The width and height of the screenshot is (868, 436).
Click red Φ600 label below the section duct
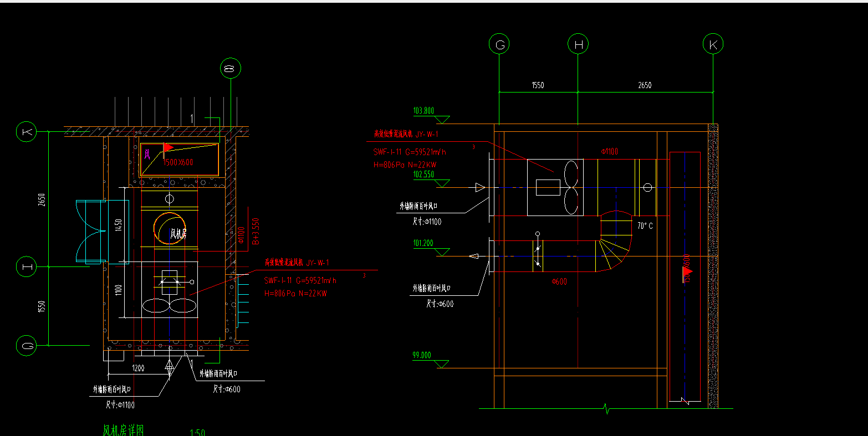coord(559,281)
